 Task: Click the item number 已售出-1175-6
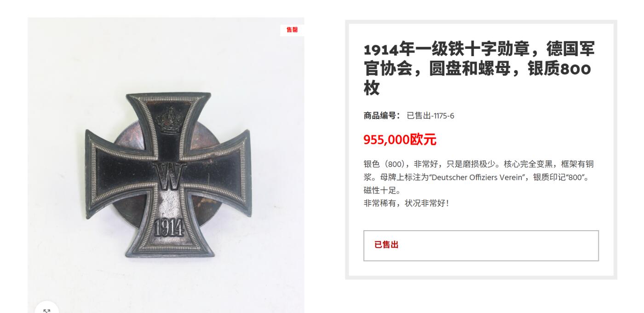(431, 116)
